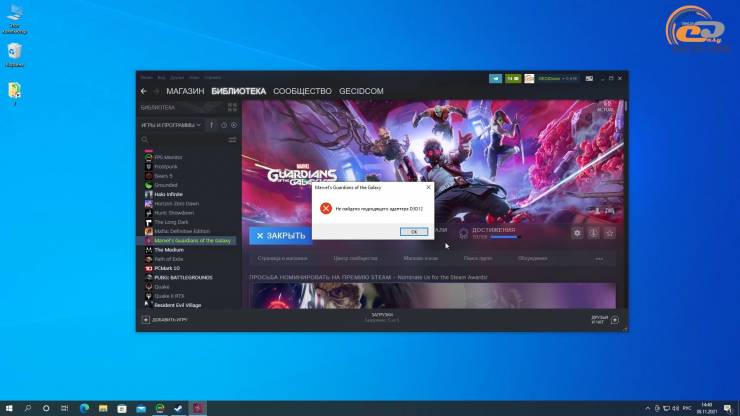Click the account avatar image
740x416 pixels.
coord(529,78)
